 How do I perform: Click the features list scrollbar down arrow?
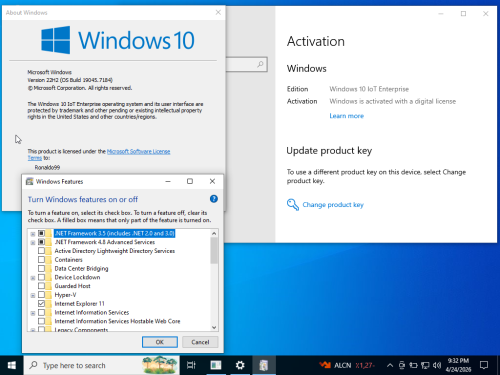pos(214,327)
